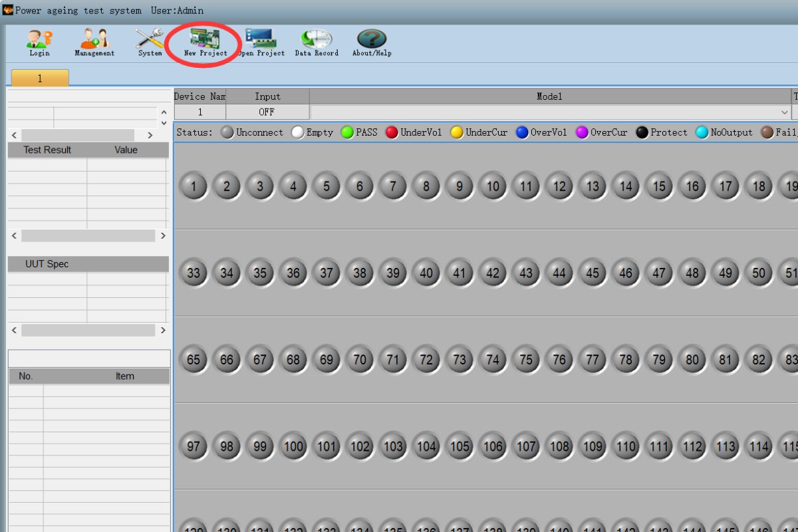Select channel button 40
The width and height of the screenshot is (798, 532).
click(426, 273)
